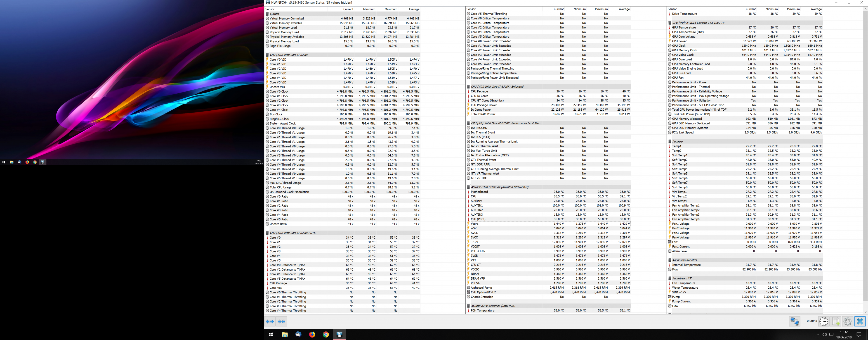Select the CPU Package Power row
868x340 pixels.
484,105
